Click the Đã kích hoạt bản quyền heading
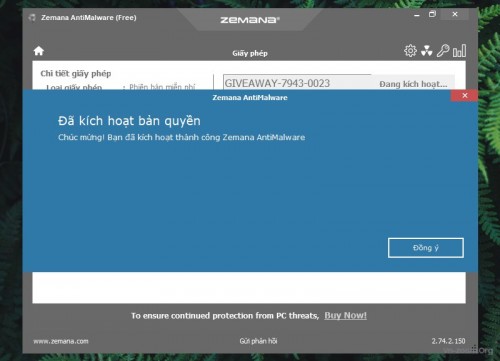This screenshot has width=500, height=361. (129, 121)
